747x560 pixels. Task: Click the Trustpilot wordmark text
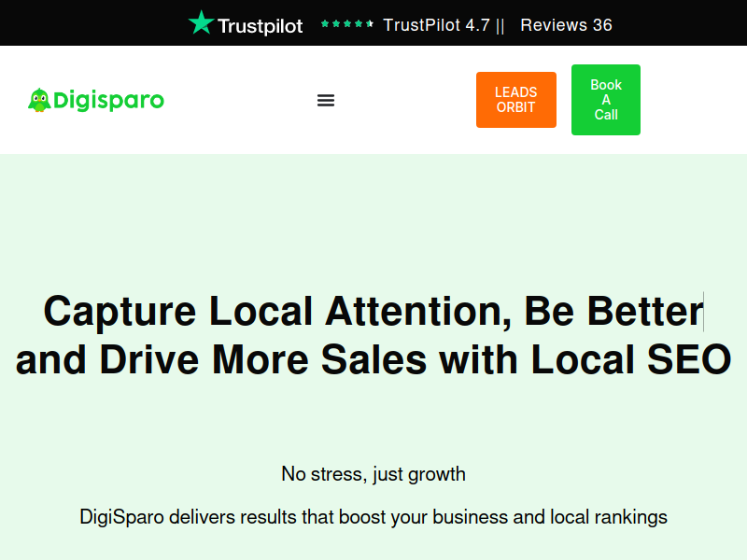coord(260,26)
